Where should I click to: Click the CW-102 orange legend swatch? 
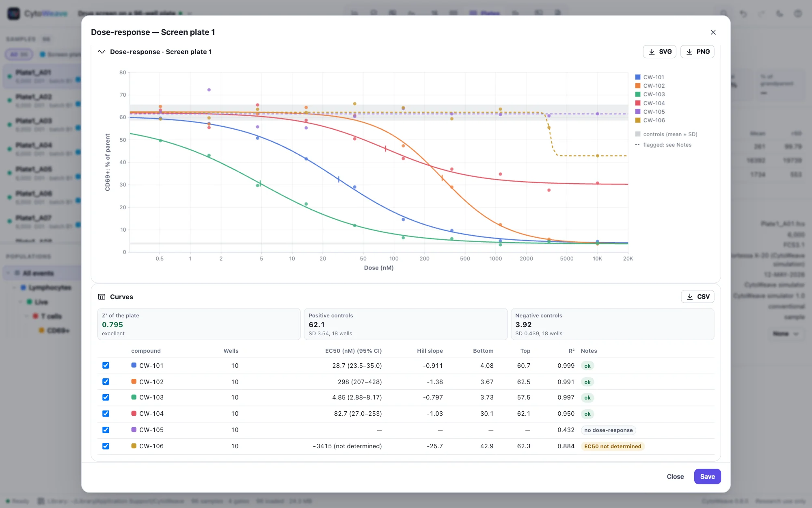coord(638,86)
